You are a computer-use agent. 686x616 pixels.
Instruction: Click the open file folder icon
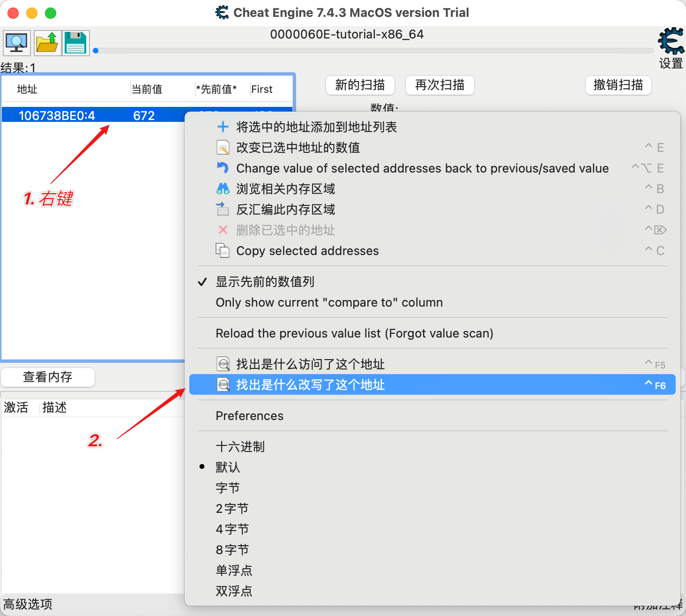pos(47,43)
